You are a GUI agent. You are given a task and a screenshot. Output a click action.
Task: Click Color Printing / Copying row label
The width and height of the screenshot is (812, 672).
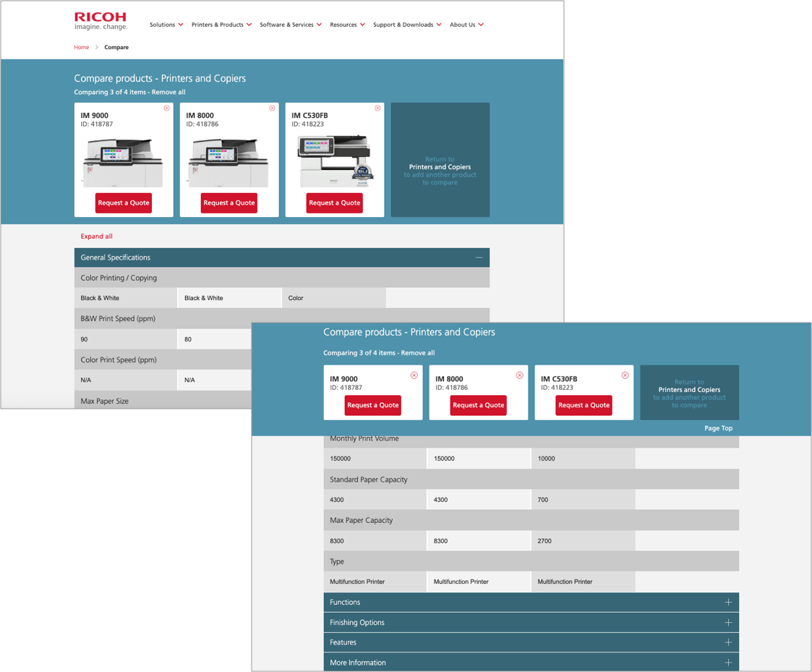pyautogui.click(x=119, y=278)
